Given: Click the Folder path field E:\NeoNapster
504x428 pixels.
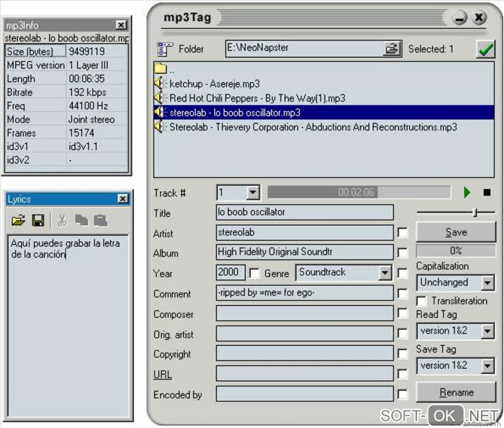Looking at the screenshot, I should point(304,48).
